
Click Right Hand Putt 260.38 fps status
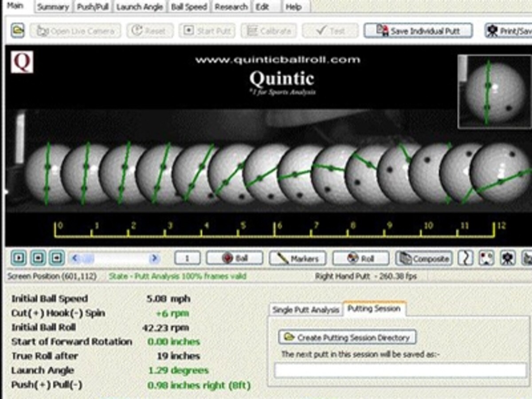click(x=366, y=276)
